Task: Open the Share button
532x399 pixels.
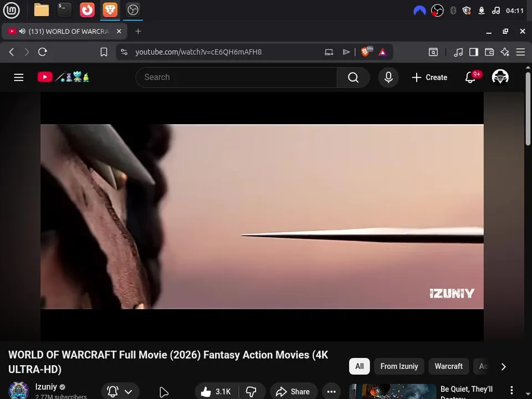Action: click(294, 392)
